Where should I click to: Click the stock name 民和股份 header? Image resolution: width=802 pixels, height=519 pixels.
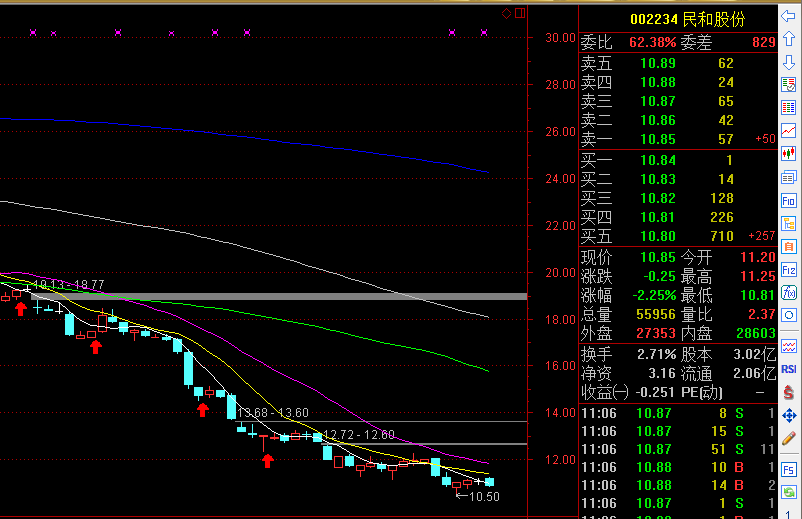pos(714,19)
